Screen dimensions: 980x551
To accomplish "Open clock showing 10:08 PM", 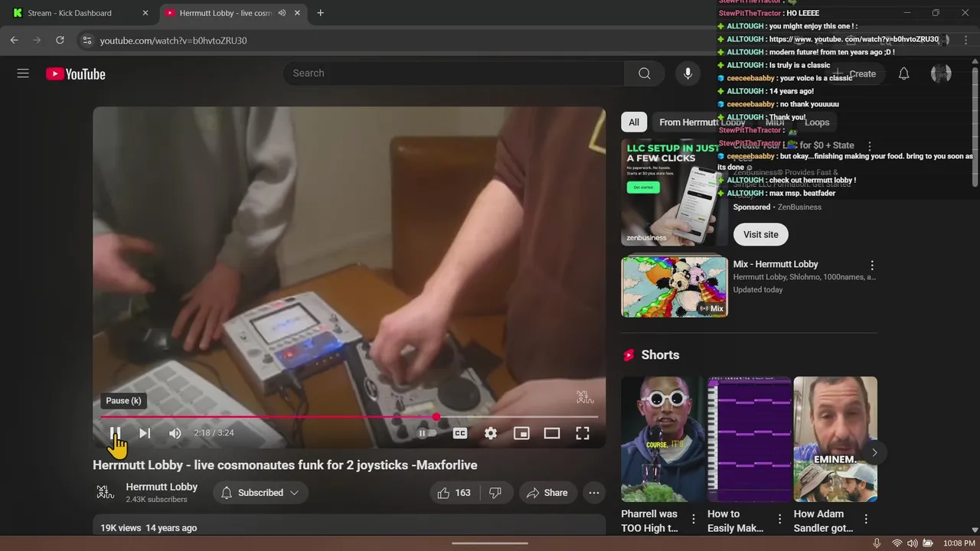I will click(x=959, y=543).
